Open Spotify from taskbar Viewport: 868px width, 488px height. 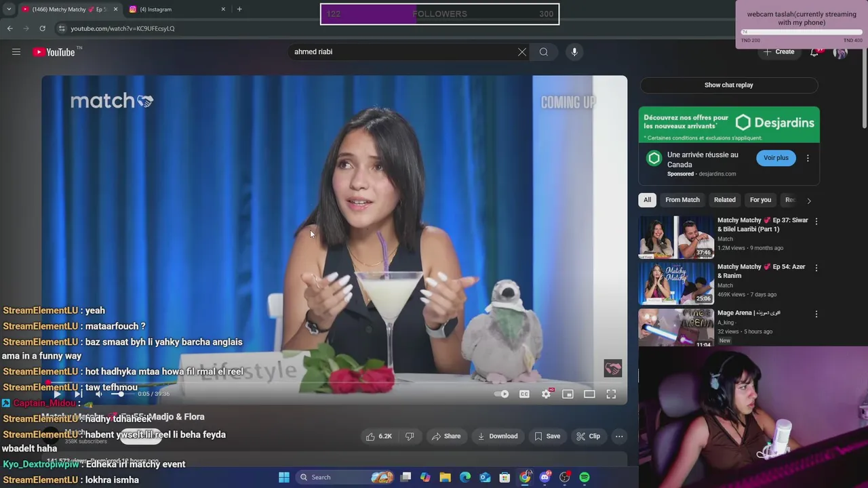(x=585, y=477)
